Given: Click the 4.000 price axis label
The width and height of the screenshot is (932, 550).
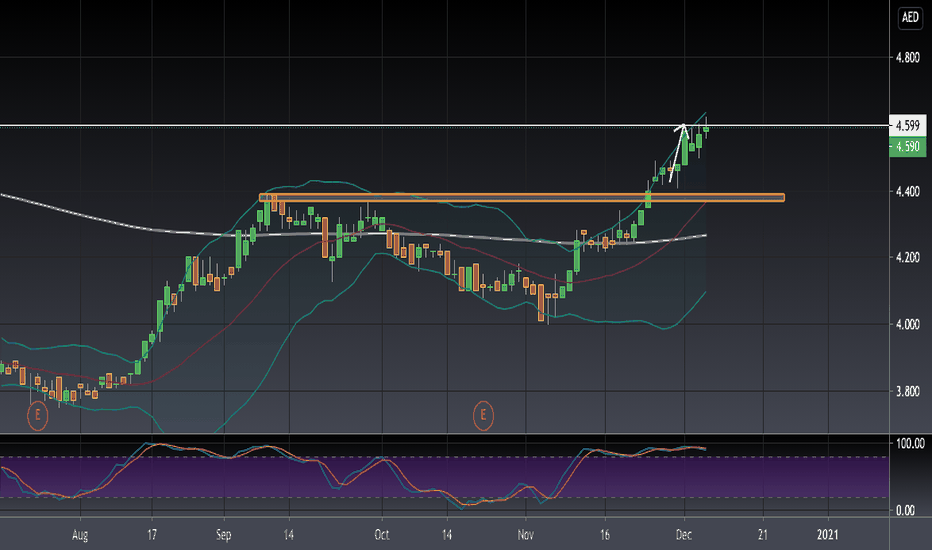Looking at the screenshot, I should (908, 325).
